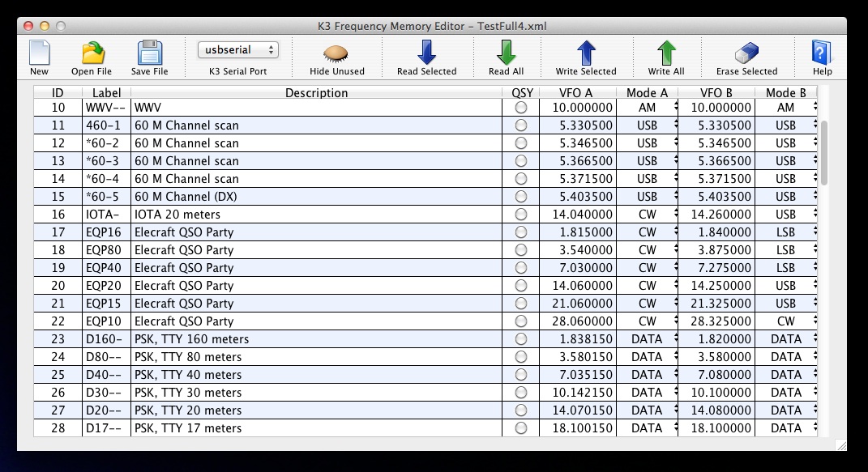
Task: Click Read All green down arrow
Action: (506, 53)
